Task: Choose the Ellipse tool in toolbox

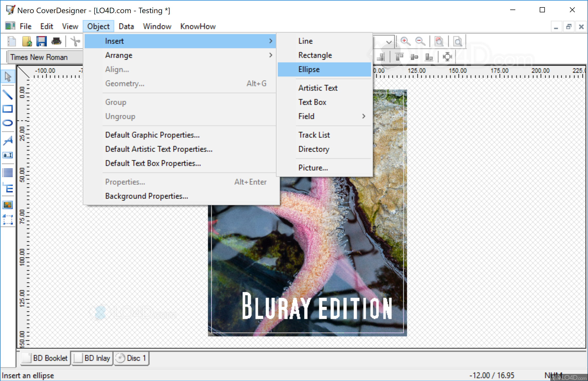Action: (x=8, y=123)
